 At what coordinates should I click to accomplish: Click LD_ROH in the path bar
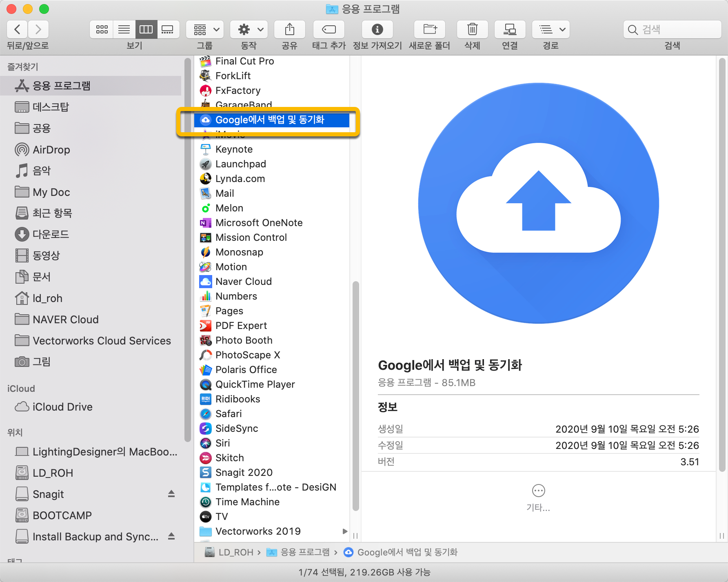click(229, 552)
